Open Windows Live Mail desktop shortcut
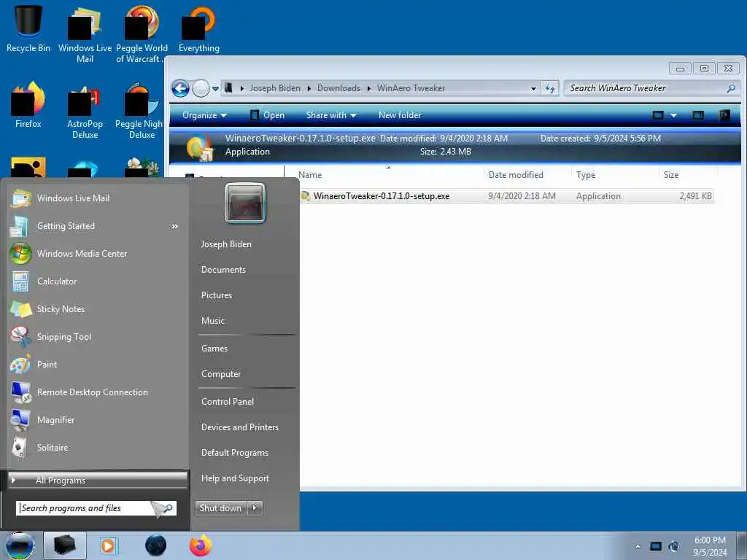747x560 pixels. point(85,34)
